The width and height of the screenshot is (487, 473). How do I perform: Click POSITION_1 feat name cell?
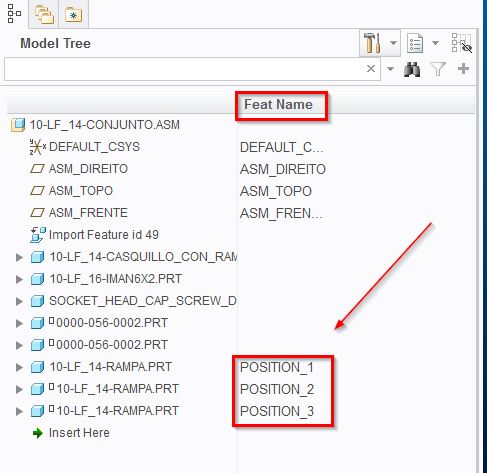(277, 367)
